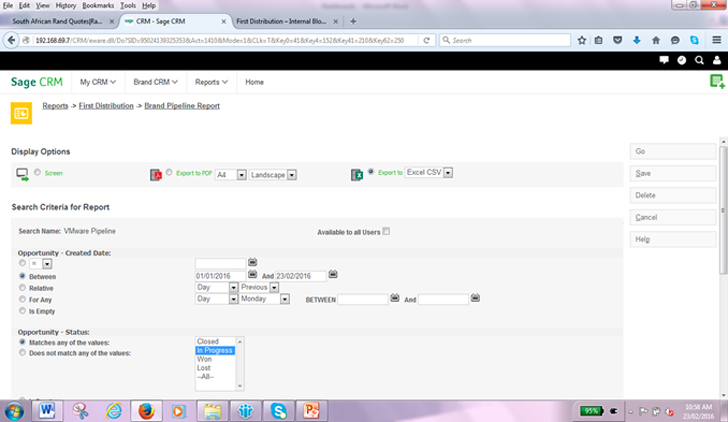728x422 pixels.
Task: Open the Firefox History menu
Action: (65, 6)
